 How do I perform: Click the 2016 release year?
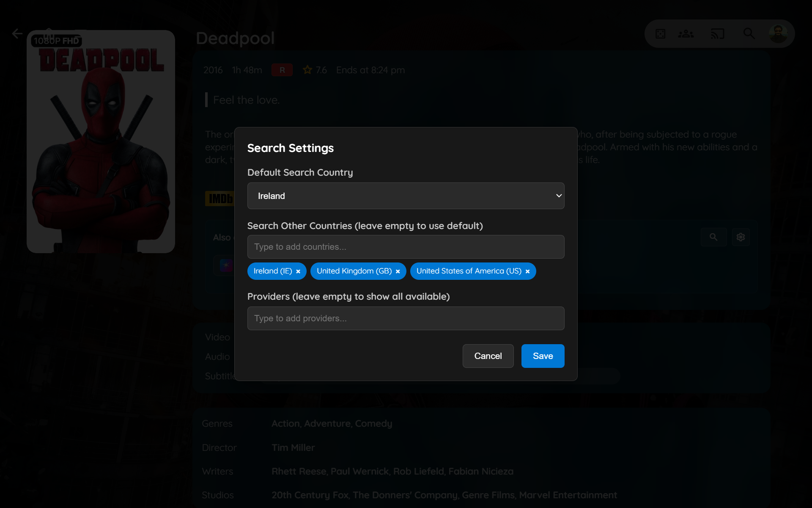(213, 70)
